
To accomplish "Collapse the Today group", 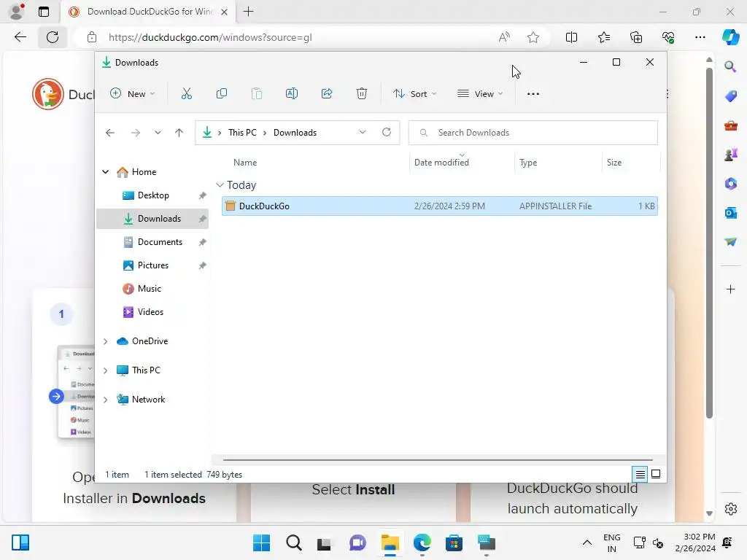I will (x=220, y=184).
